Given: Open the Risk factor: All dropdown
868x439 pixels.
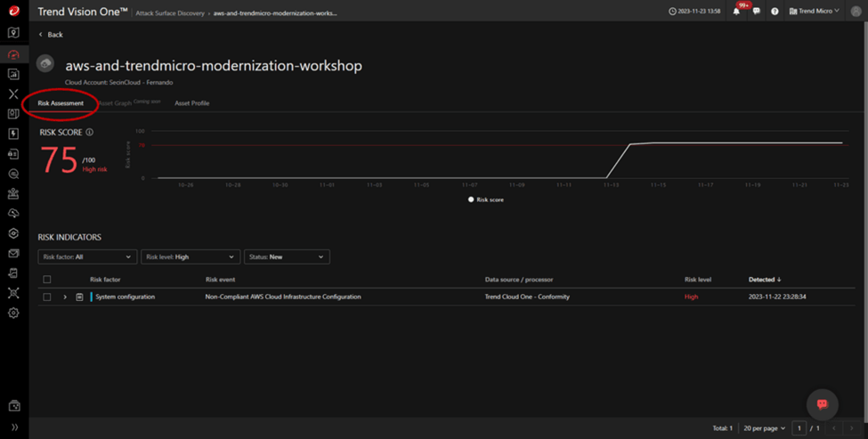Looking at the screenshot, I should (87, 256).
